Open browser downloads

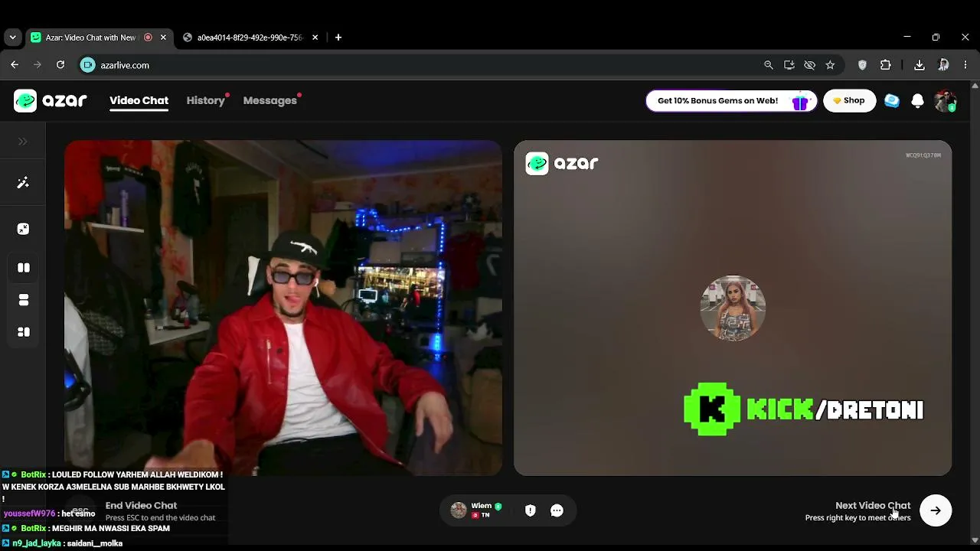coord(920,65)
